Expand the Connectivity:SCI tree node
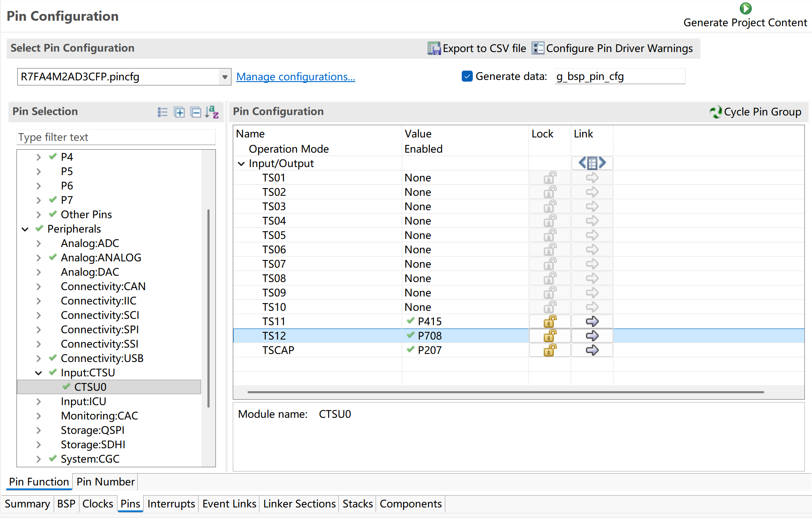The width and height of the screenshot is (812, 518). [38, 315]
